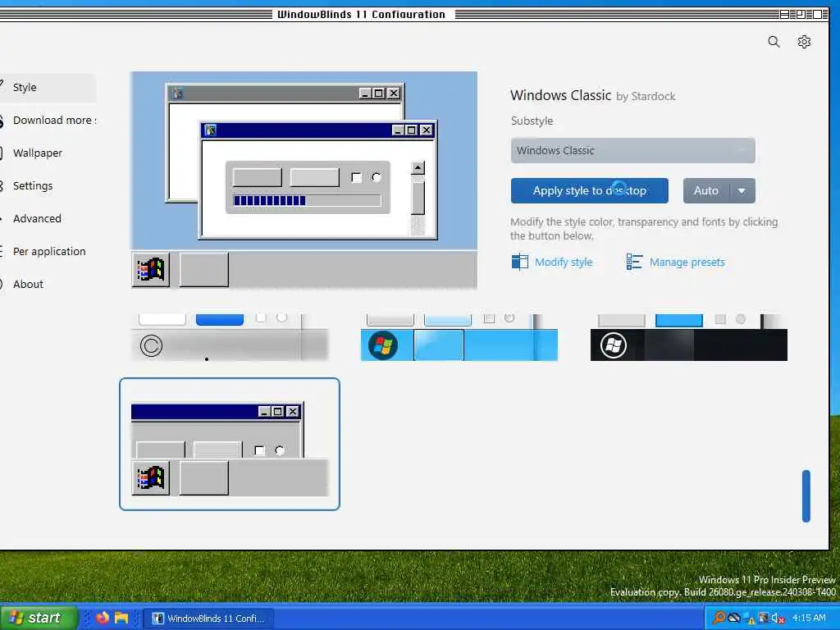Select the Windows Classic style thumbnail
Screen dimensions: 840x630
pos(230,444)
